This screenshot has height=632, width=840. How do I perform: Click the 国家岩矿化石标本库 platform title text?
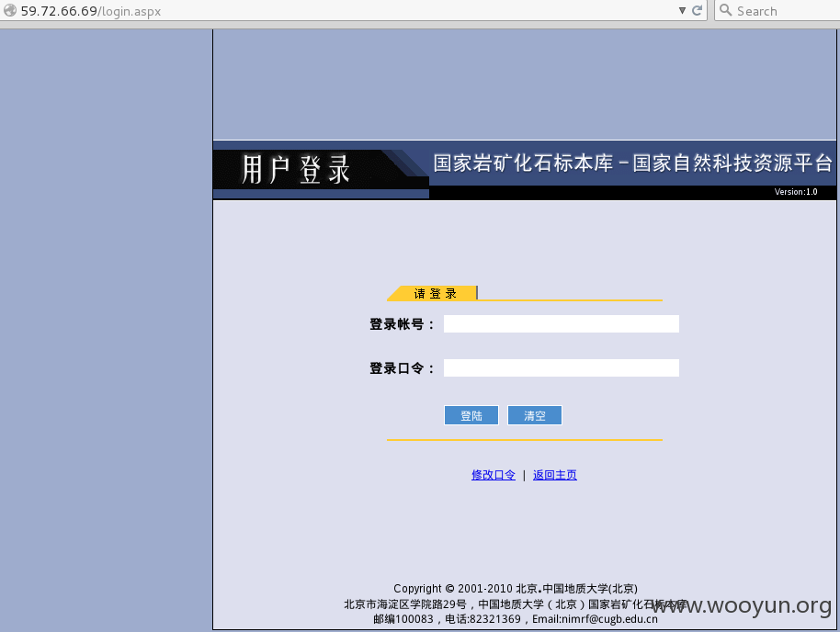tap(632, 164)
